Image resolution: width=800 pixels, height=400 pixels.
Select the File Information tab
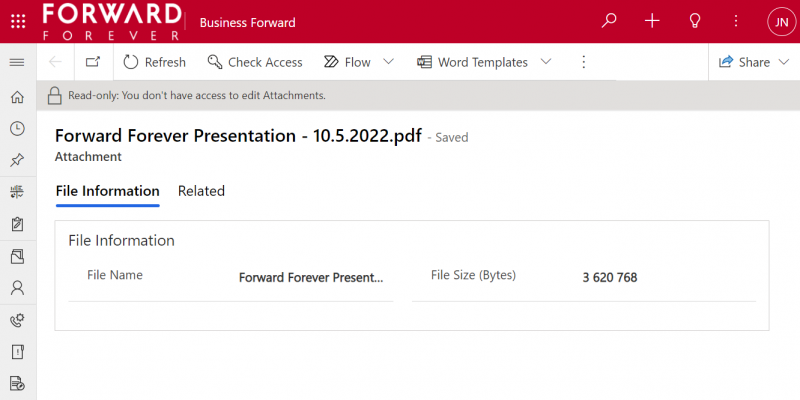107,191
